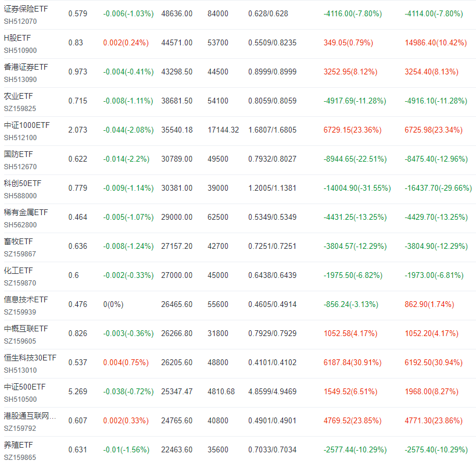
Task: Click cost value 4.8599/4.9469
Action: (x=273, y=392)
